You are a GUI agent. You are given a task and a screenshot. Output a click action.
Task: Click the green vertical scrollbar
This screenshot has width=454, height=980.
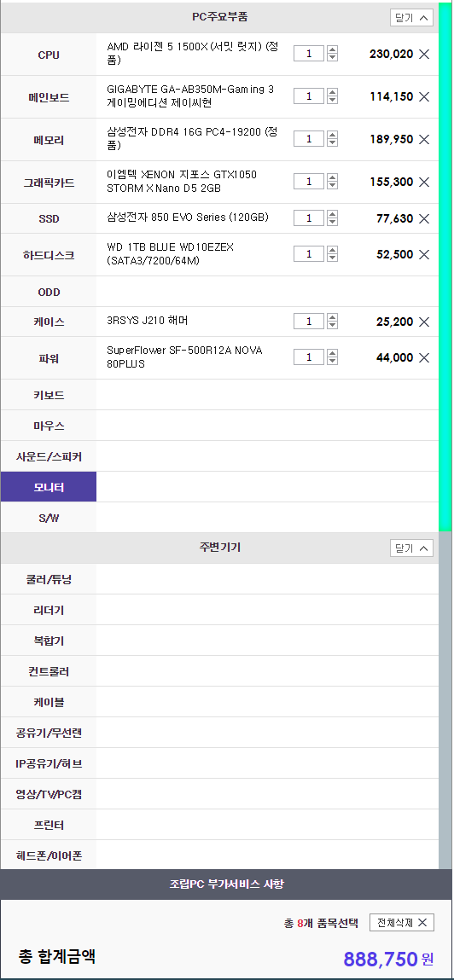(445, 269)
